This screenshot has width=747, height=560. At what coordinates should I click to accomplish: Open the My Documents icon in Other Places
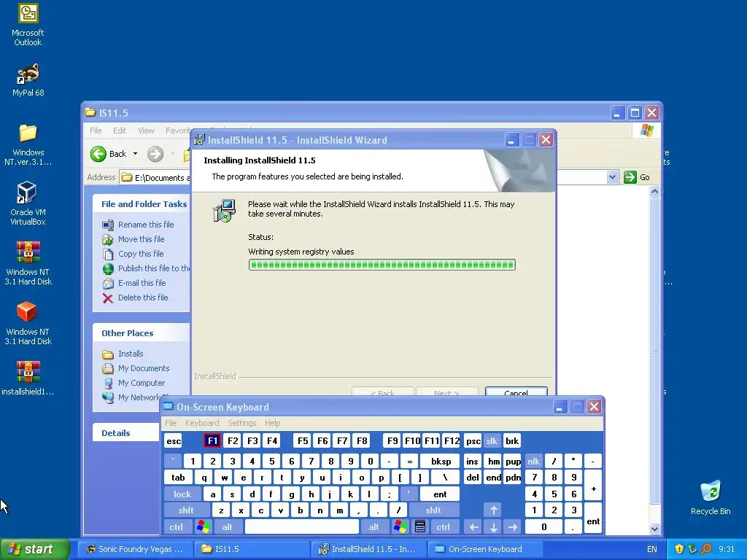pyautogui.click(x=108, y=368)
